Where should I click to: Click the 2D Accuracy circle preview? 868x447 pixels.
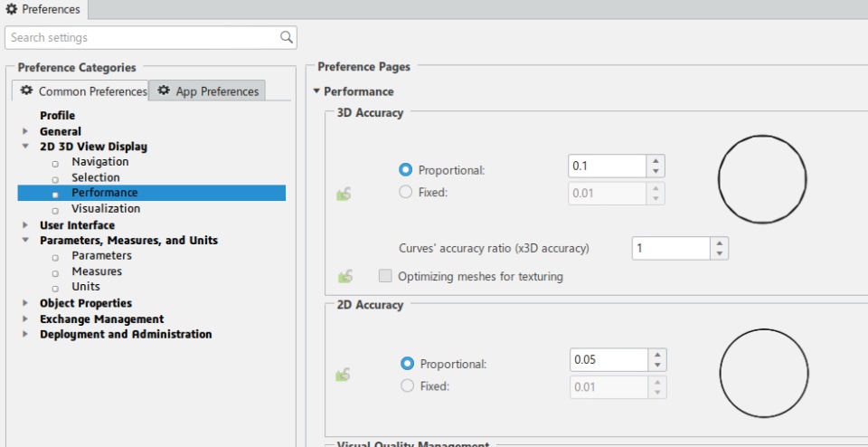[763, 372]
